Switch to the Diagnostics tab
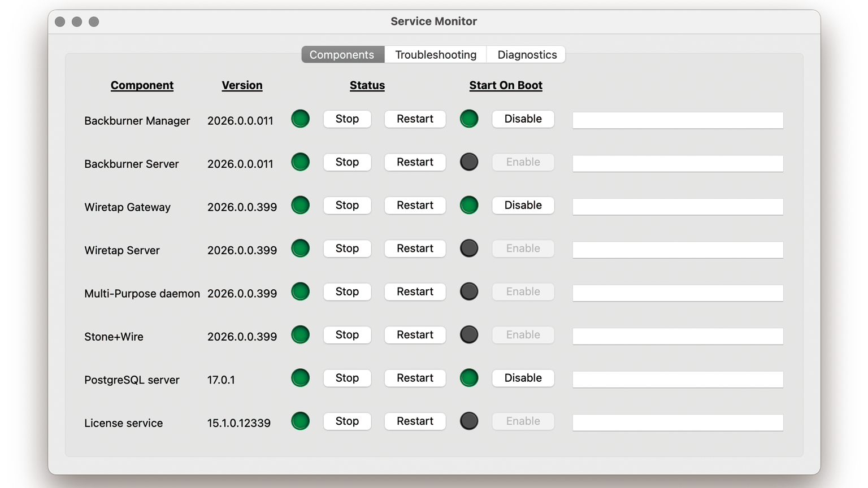The width and height of the screenshot is (868, 488). point(527,55)
